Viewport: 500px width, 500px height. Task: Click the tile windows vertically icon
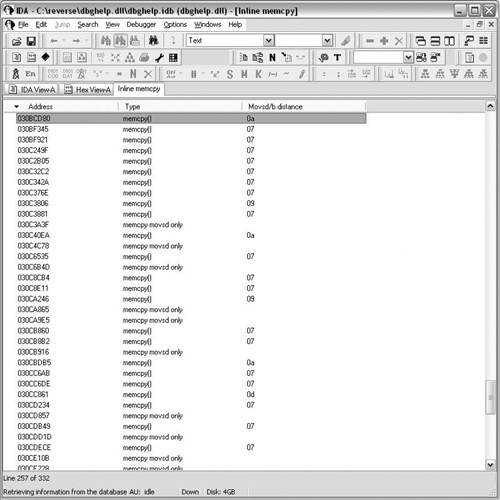click(x=449, y=41)
